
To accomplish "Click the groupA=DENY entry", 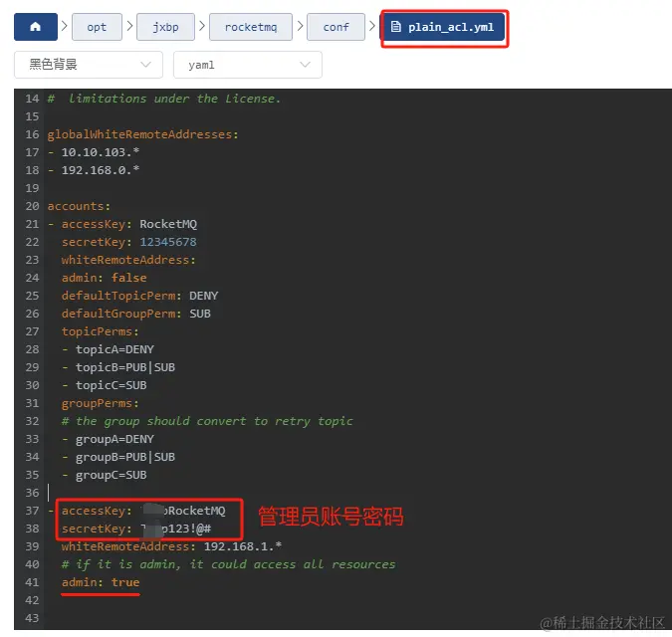I will [x=114, y=439].
